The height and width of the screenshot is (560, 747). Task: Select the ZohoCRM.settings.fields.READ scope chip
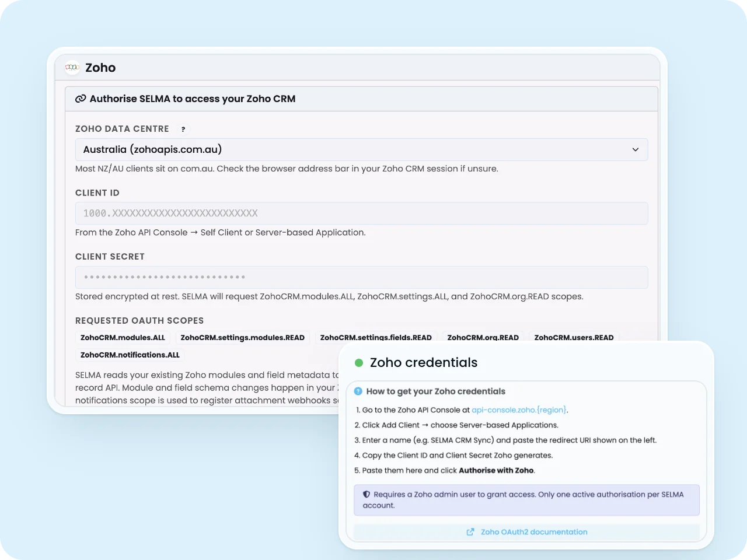[376, 338]
